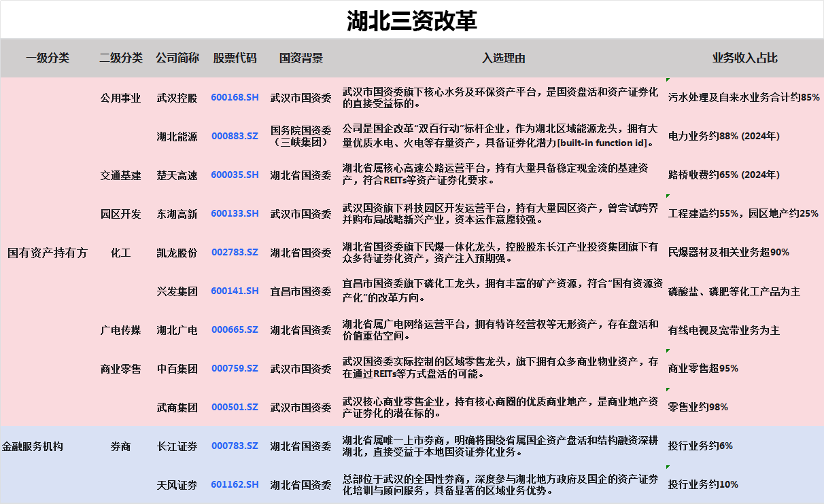
Task: Click revenue cell 民爆器材及相关业务超90%
Action: point(729,253)
